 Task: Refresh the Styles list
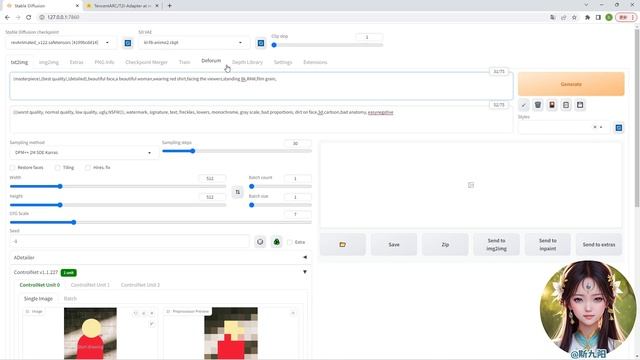click(619, 128)
